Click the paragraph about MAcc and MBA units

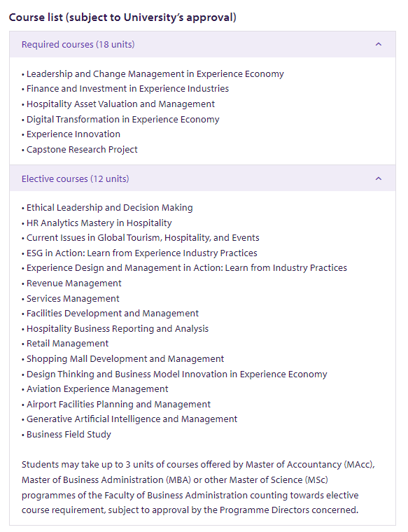point(199,488)
